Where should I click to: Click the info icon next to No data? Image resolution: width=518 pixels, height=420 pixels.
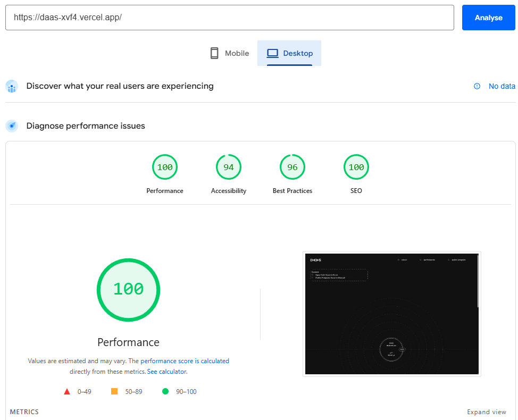(x=477, y=86)
